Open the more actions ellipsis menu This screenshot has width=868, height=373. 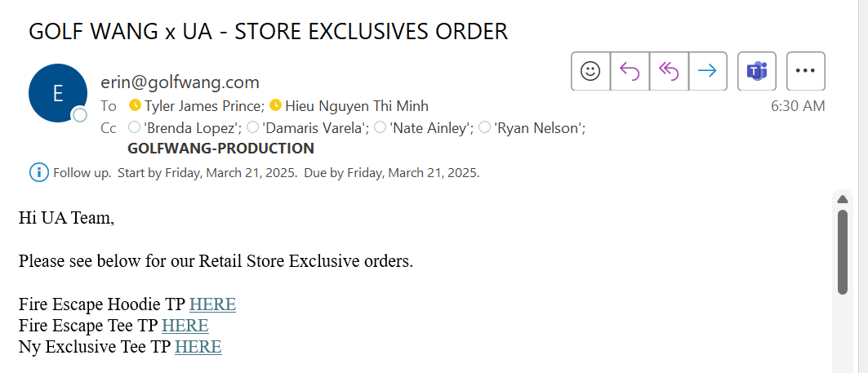805,71
